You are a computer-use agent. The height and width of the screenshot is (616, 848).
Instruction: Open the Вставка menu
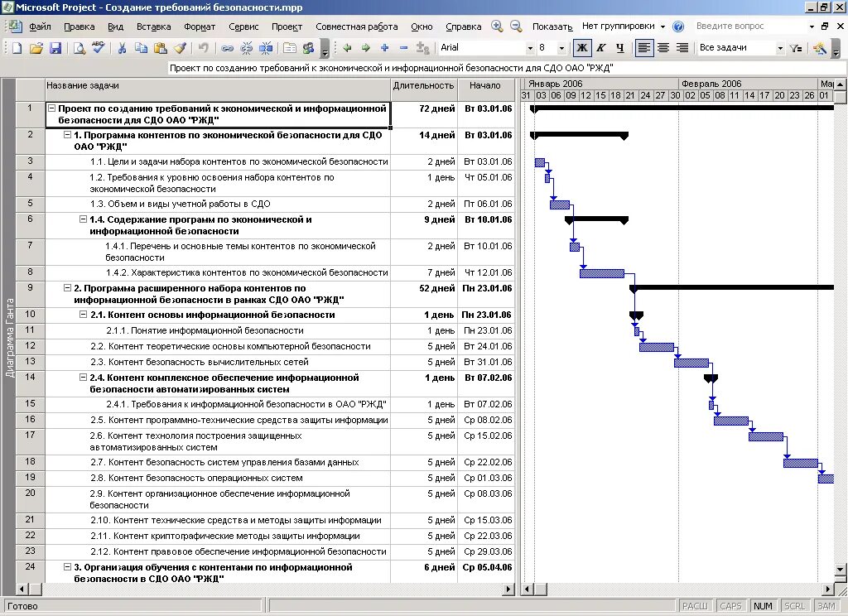(153, 26)
